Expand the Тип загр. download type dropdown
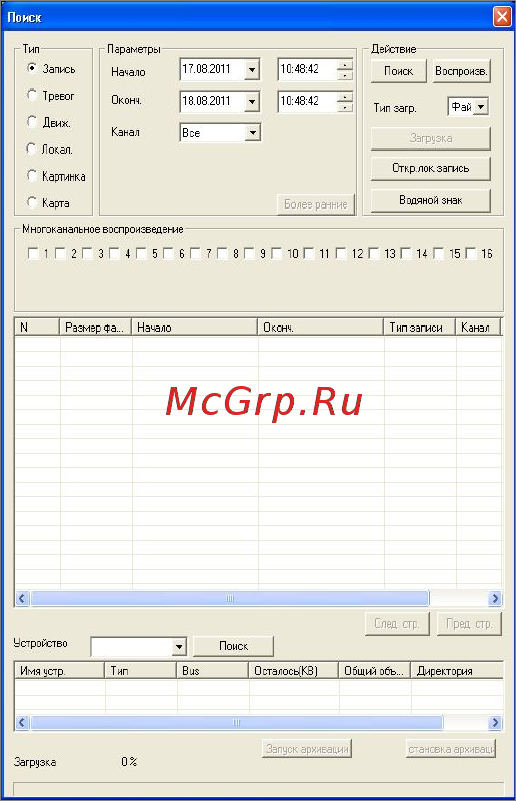This screenshot has width=516, height=801. [481, 107]
